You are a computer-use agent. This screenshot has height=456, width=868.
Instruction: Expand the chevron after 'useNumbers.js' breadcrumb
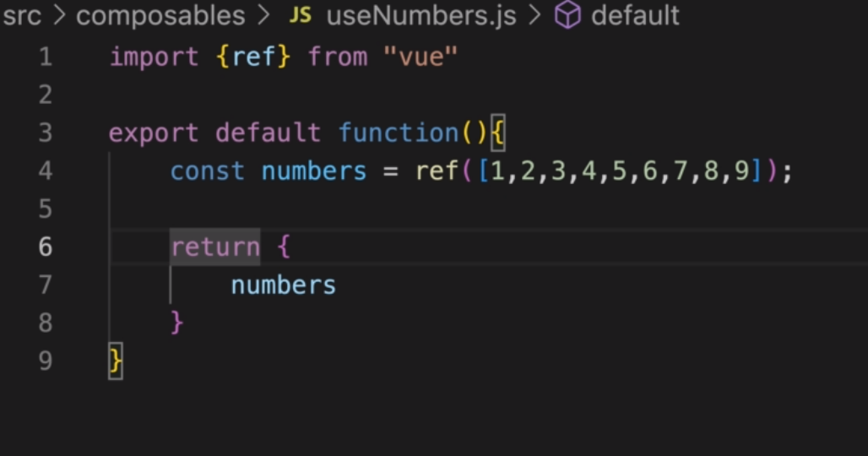(534, 15)
